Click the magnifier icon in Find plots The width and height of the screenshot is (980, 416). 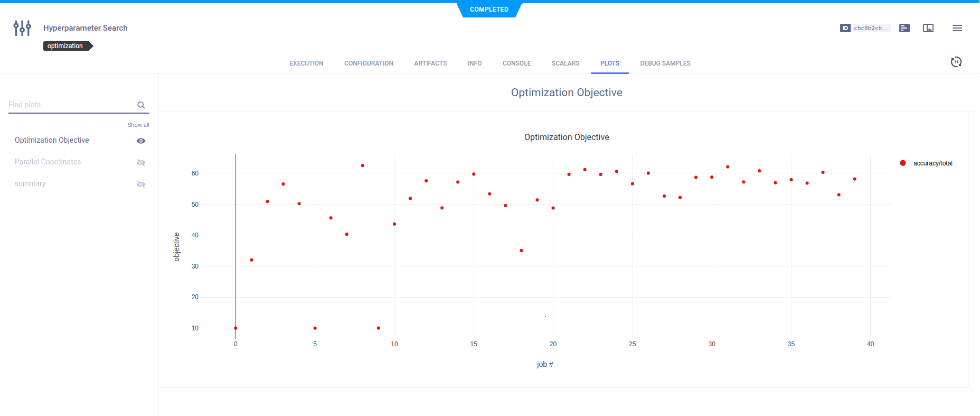[141, 105]
